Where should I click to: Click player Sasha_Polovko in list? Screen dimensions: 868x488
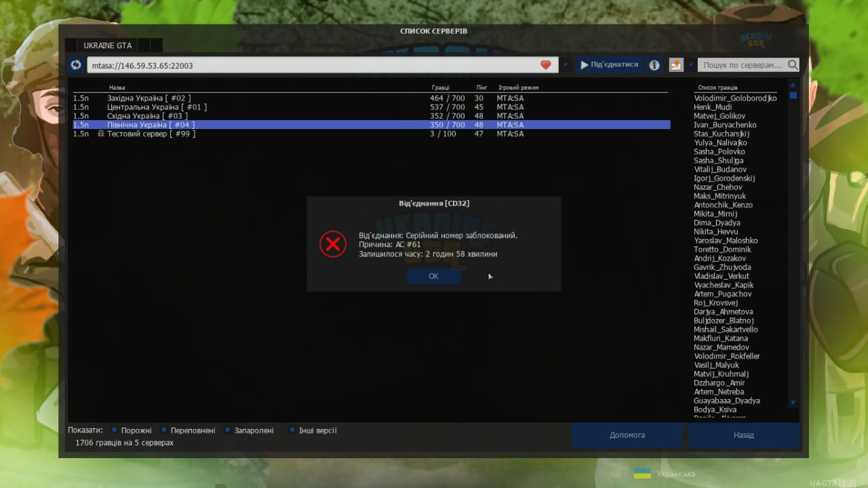pyautogui.click(x=719, y=152)
